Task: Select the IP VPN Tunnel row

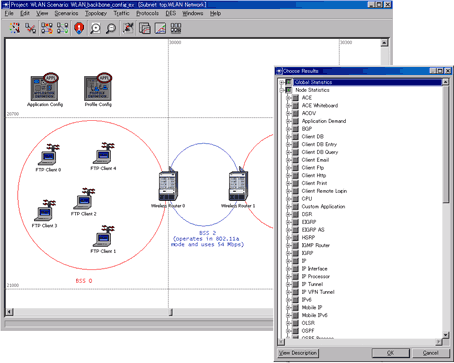Action: click(318, 292)
